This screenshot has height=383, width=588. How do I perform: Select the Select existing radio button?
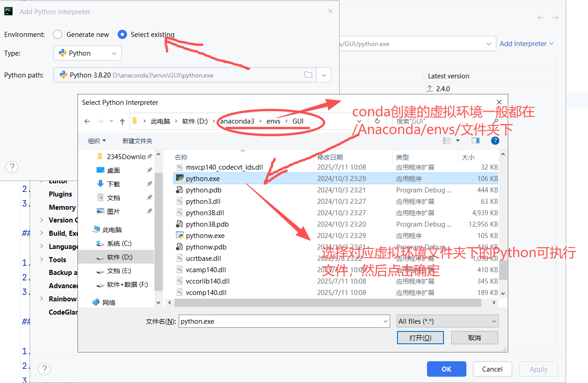(x=122, y=34)
